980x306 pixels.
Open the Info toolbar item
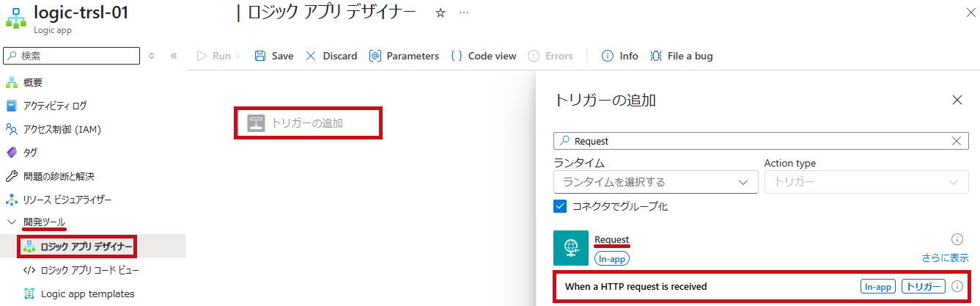click(x=619, y=56)
